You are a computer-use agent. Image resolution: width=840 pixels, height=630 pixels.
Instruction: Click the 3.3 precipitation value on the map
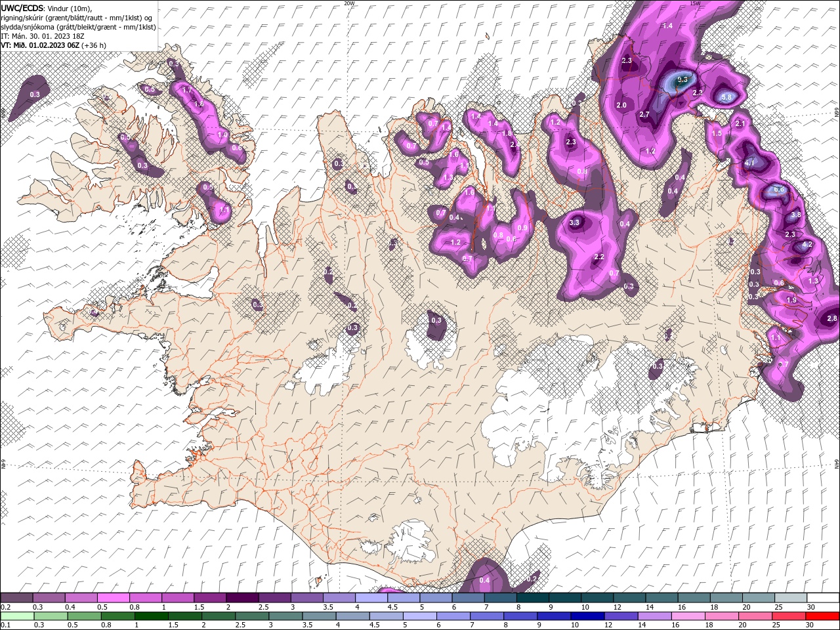574,222
